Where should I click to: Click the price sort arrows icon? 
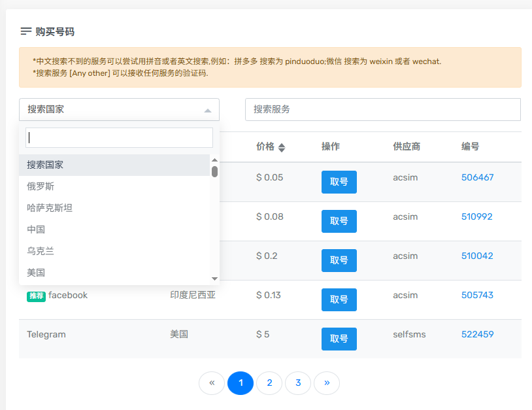(x=282, y=148)
